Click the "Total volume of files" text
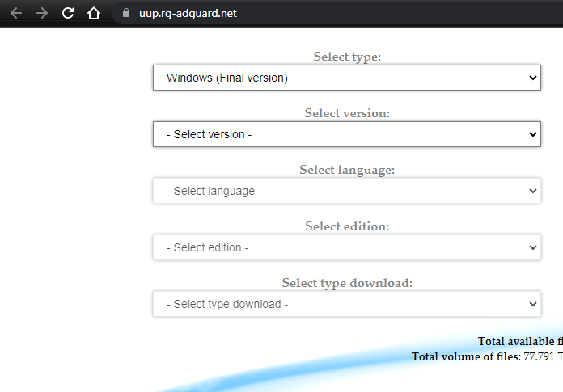The image size is (563, 392). 467,356
